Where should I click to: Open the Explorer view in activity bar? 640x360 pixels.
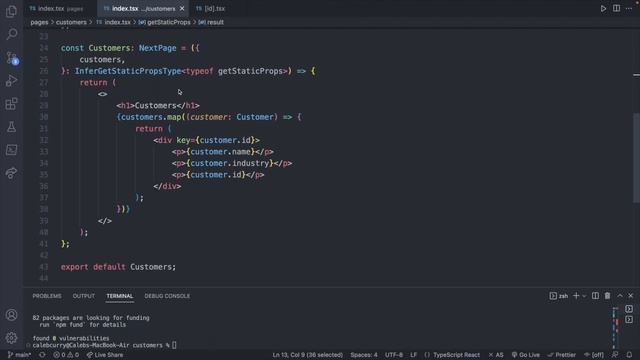coord(11,11)
